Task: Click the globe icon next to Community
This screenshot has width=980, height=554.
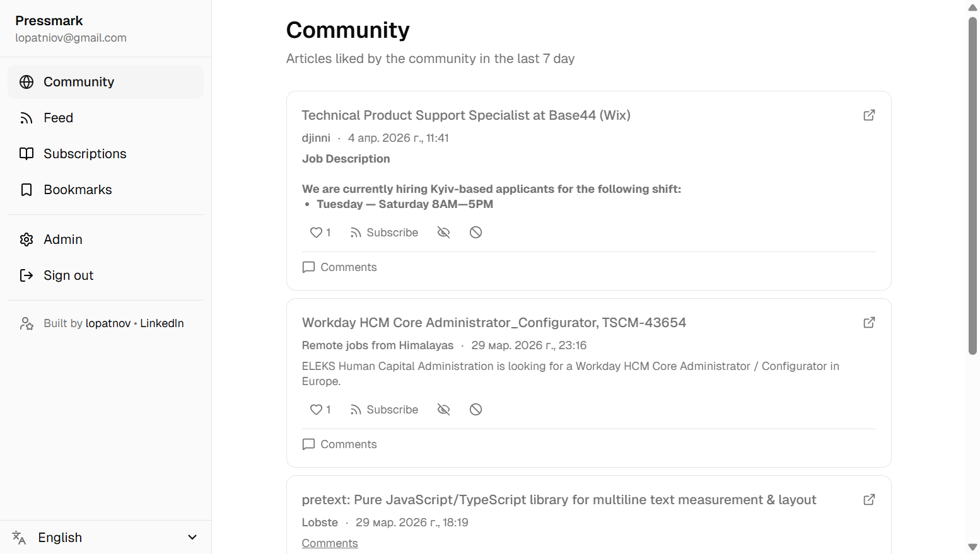Action: click(26, 82)
